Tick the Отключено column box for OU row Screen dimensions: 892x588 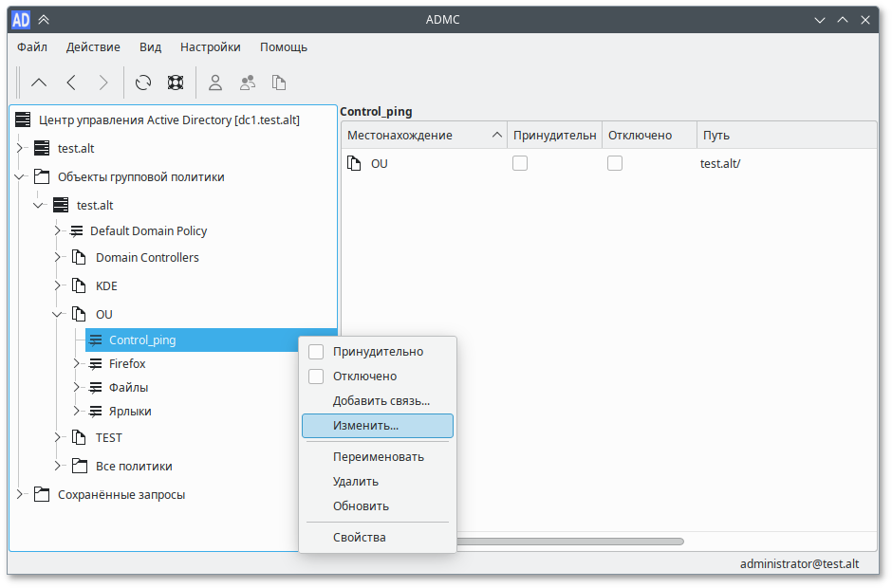[615, 163]
